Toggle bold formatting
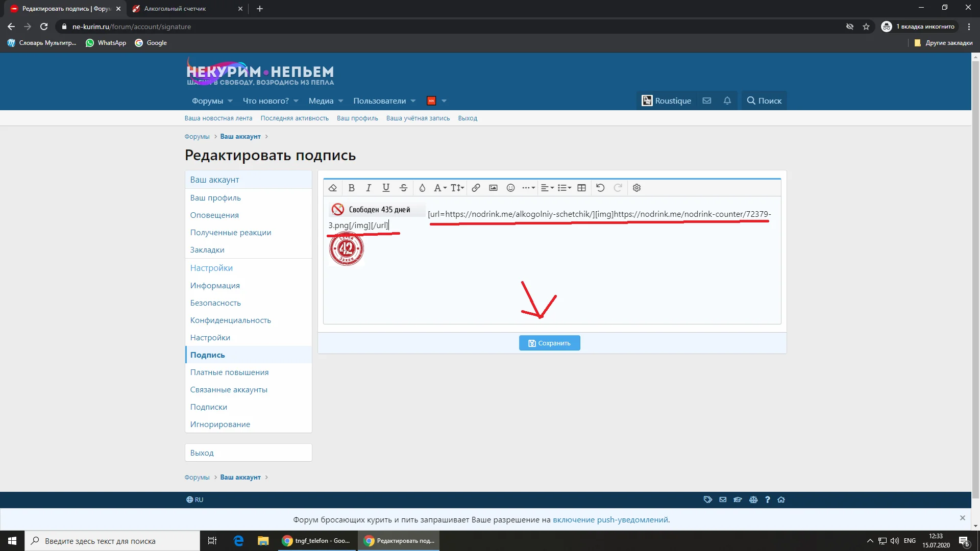Image resolution: width=980 pixels, height=551 pixels. pos(351,188)
